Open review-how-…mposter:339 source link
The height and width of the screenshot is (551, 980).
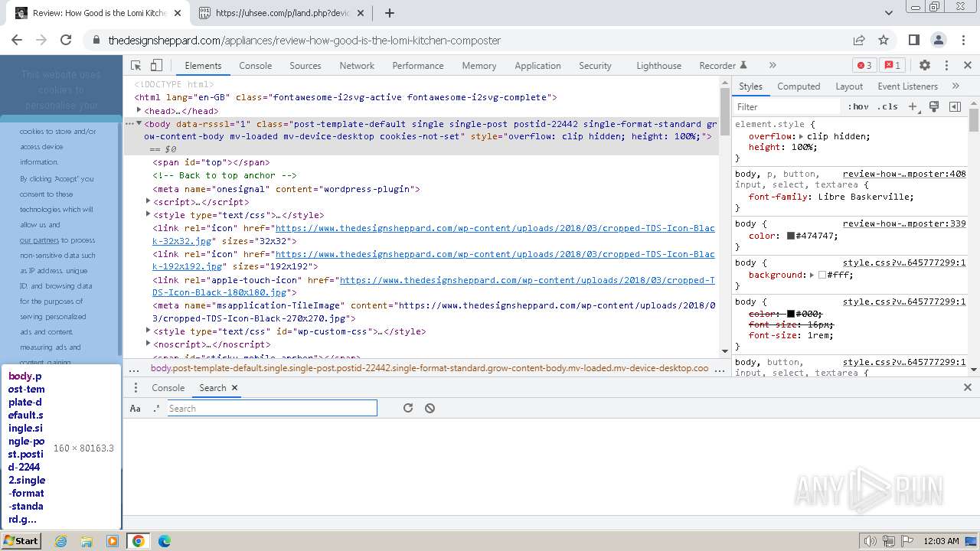(x=904, y=223)
